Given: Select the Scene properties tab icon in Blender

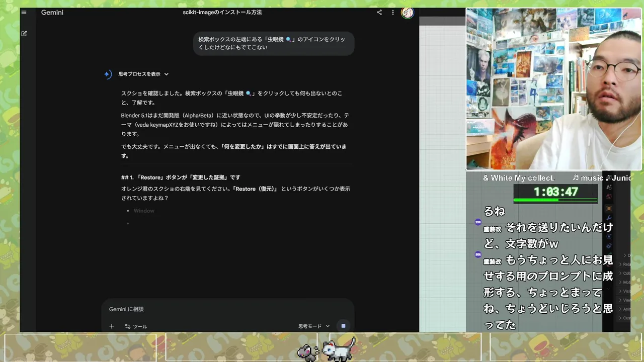Looking at the screenshot, I should click(609, 187).
